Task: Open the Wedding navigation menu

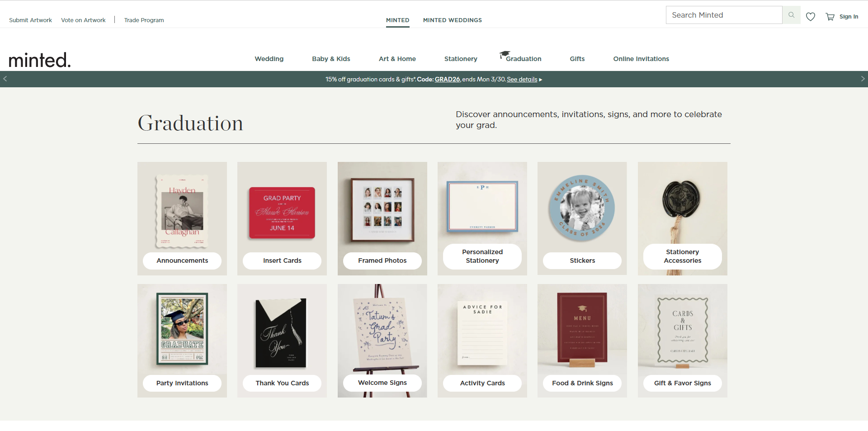Action: 269,59
